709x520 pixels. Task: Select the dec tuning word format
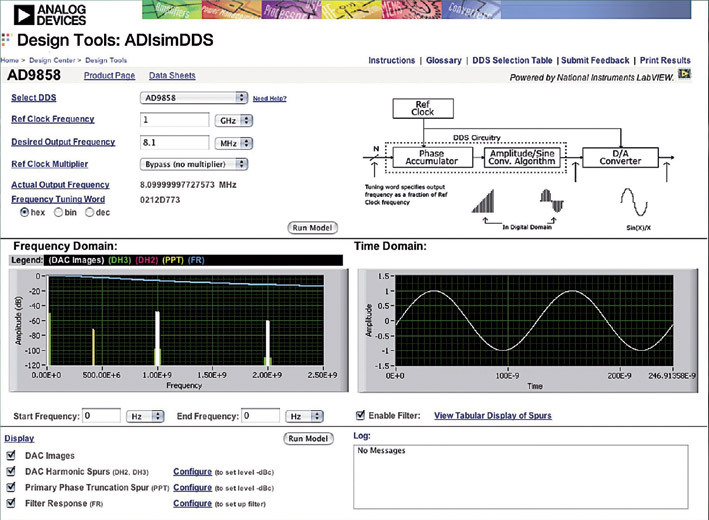click(x=90, y=212)
